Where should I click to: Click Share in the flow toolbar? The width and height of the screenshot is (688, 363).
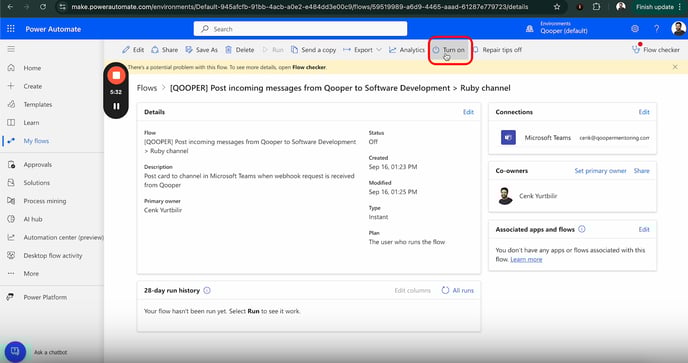click(165, 50)
